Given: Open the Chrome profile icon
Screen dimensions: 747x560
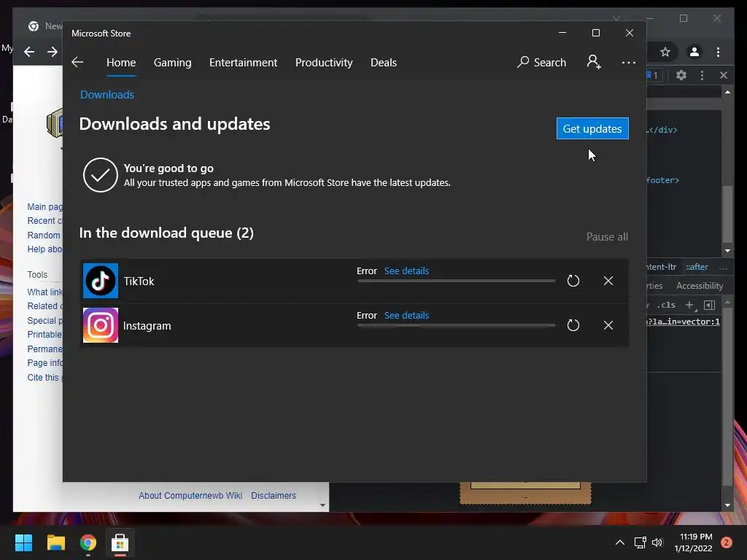Looking at the screenshot, I should point(694,52).
